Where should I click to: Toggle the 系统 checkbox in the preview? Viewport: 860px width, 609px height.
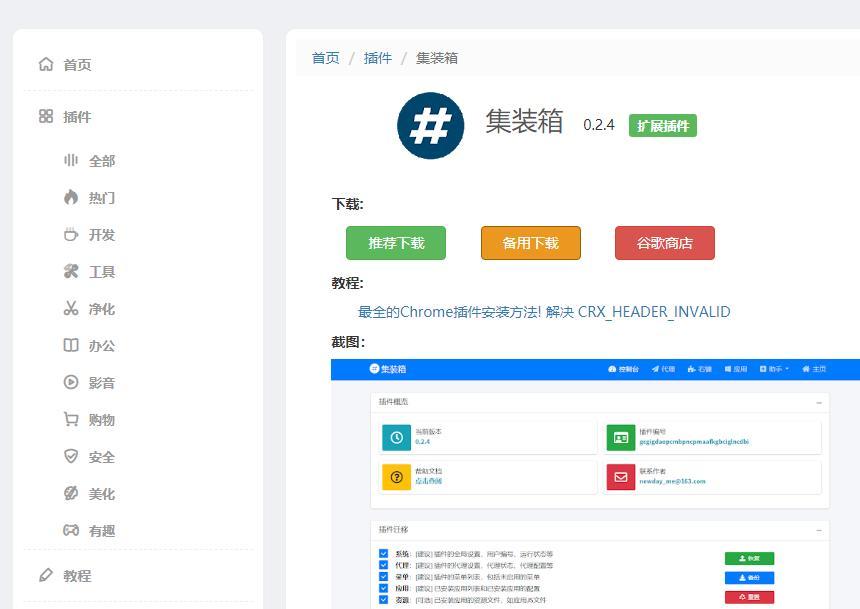click(x=383, y=554)
